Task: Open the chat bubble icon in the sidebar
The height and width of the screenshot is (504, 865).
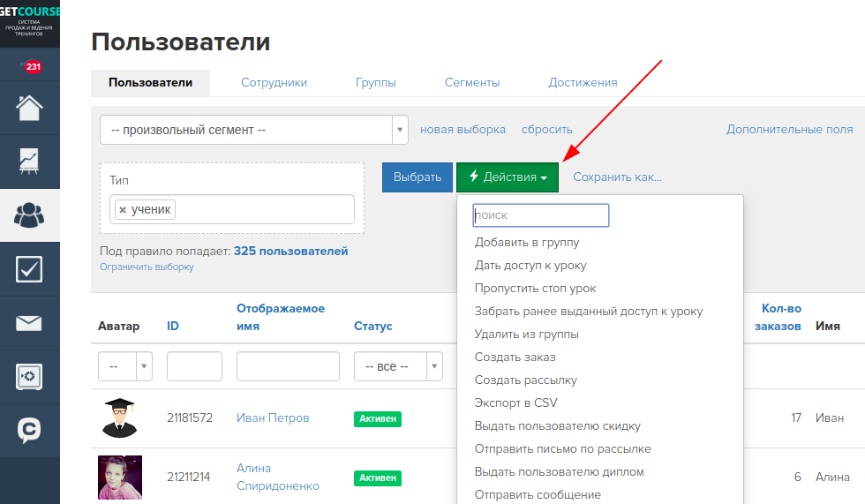Action: 29,430
